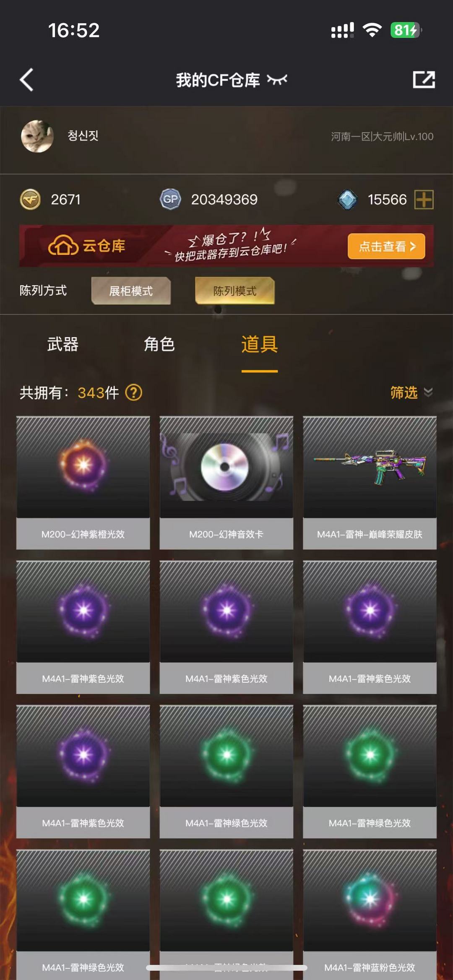This screenshot has width=453, height=980.
Task: Select the M4A1-雷神-巅峰荣耀皮肤 item
Action: pyautogui.click(x=370, y=483)
